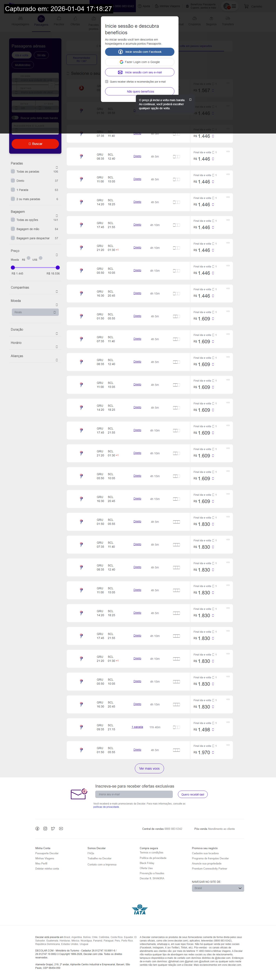Open the YouTube icon in footer
Screen dimensions: 276x980
61,829
